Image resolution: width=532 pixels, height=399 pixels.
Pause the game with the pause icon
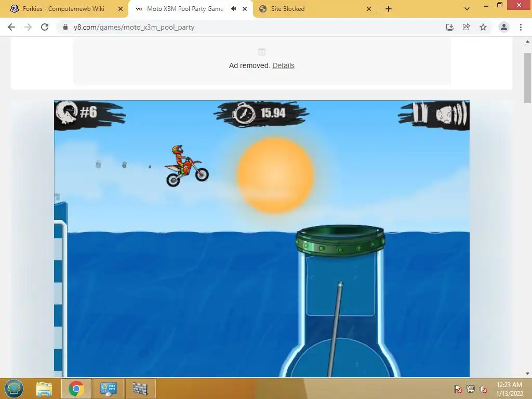(420, 113)
